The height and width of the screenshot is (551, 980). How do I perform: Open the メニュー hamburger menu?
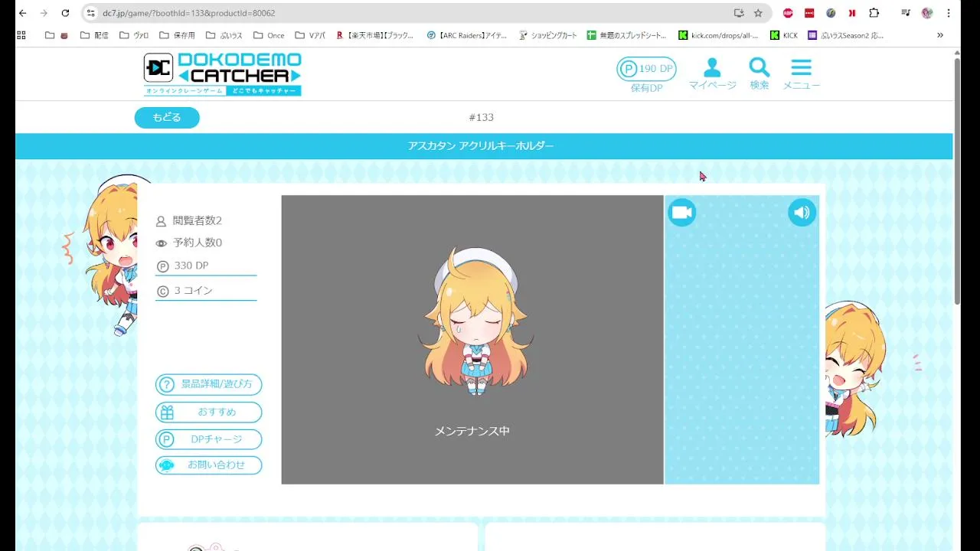click(801, 73)
